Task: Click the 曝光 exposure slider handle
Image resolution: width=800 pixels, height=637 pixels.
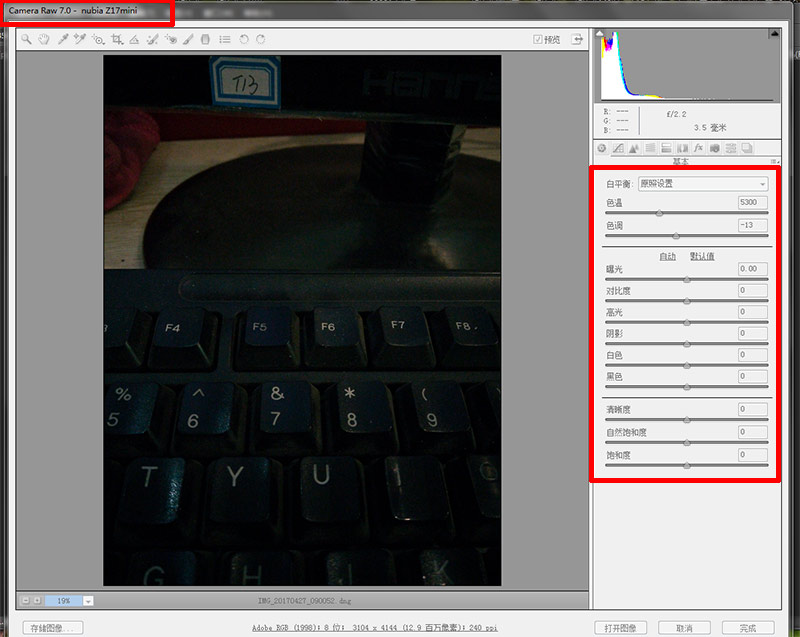Action: [687, 280]
